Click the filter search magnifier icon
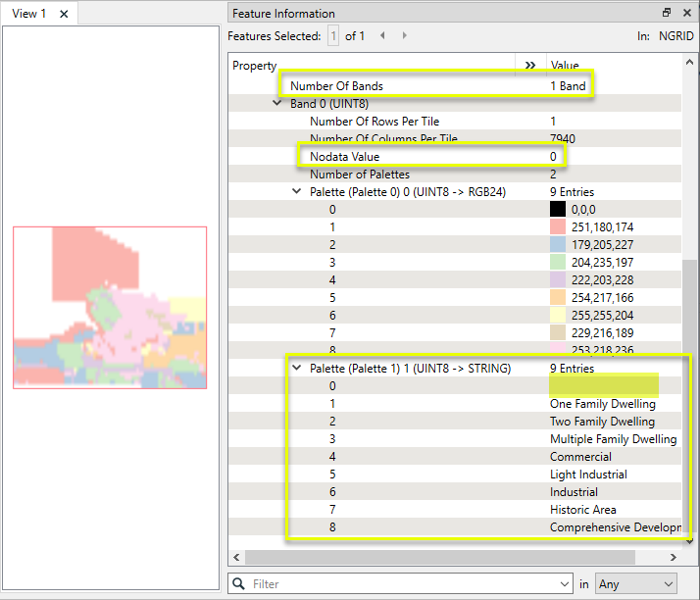 239,584
